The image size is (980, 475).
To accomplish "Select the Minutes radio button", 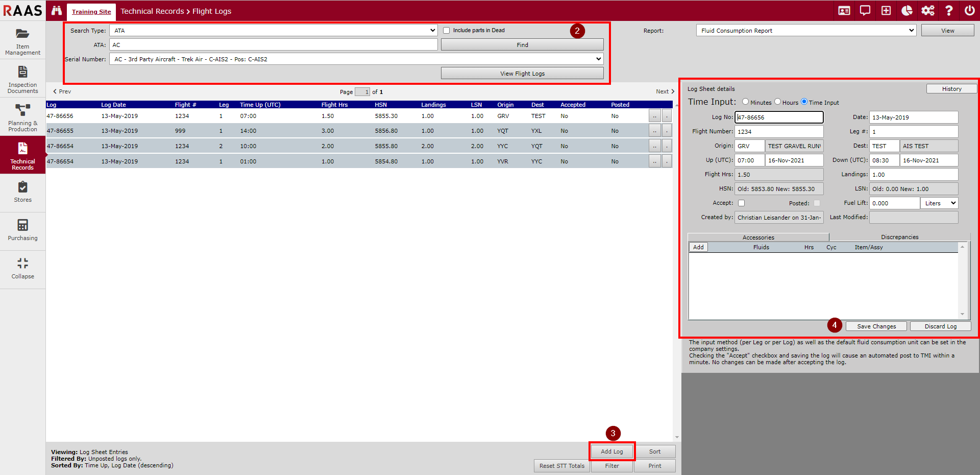I will (x=745, y=102).
